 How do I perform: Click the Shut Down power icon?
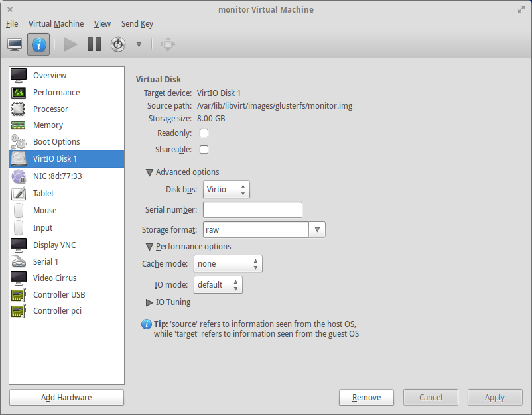[x=117, y=44]
